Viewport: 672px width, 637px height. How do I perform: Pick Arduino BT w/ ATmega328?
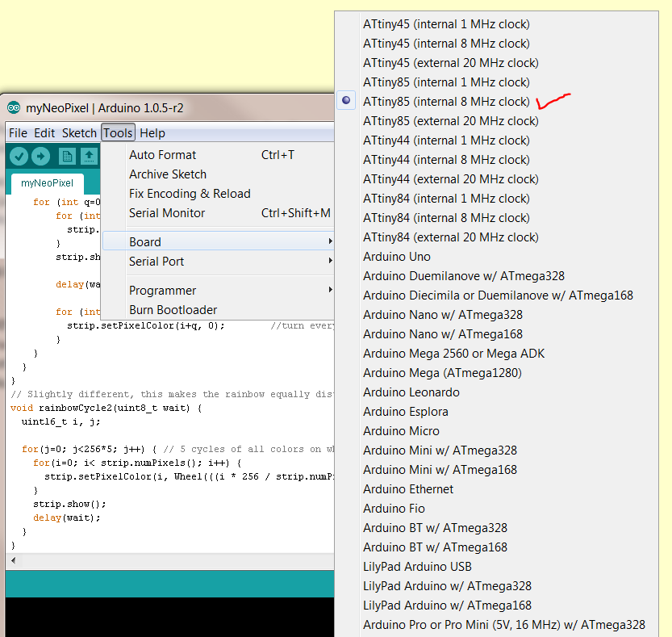click(435, 528)
